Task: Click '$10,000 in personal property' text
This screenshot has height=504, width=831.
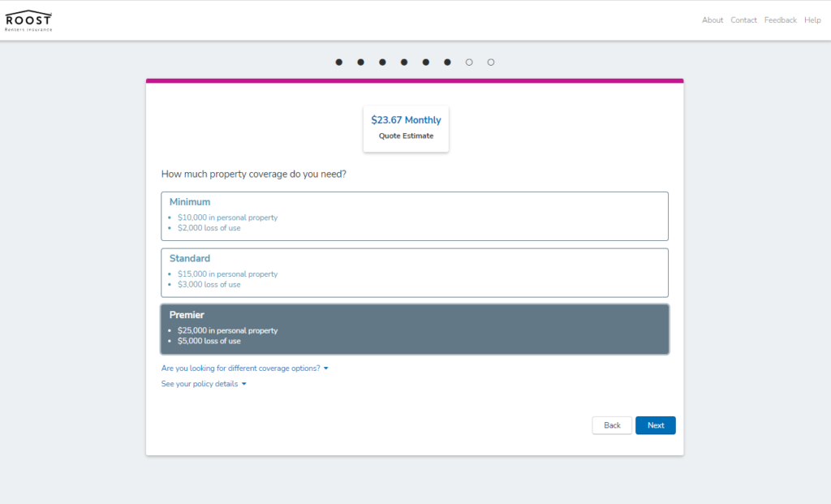Action: click(227, 218)
